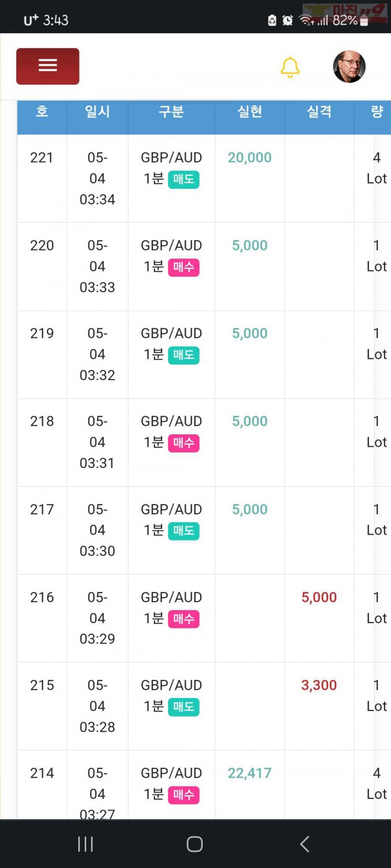Tap the alarm icon in the status bar
This screenshot has width=391, height=868.
point(287,20)
